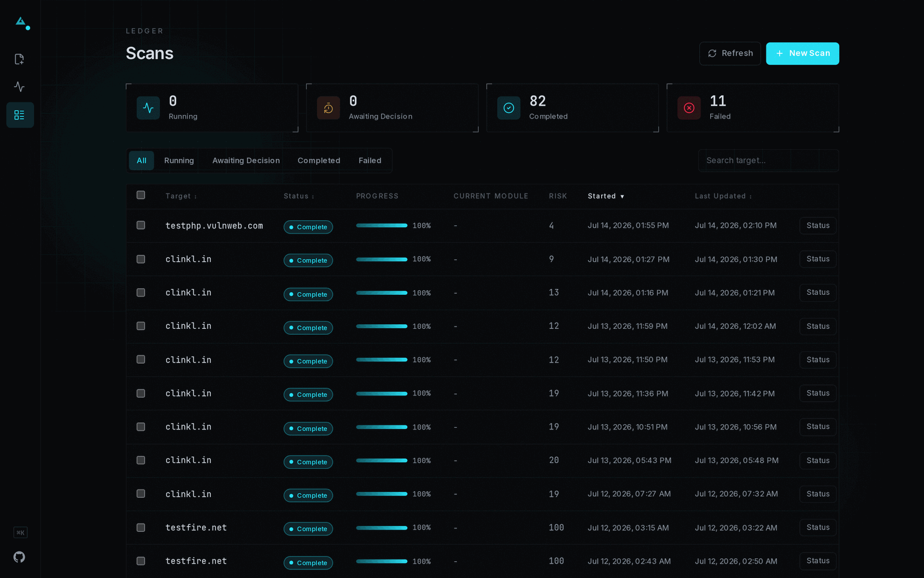Open Status for clinkl.in updated 01:30 PM

[818, 259]
